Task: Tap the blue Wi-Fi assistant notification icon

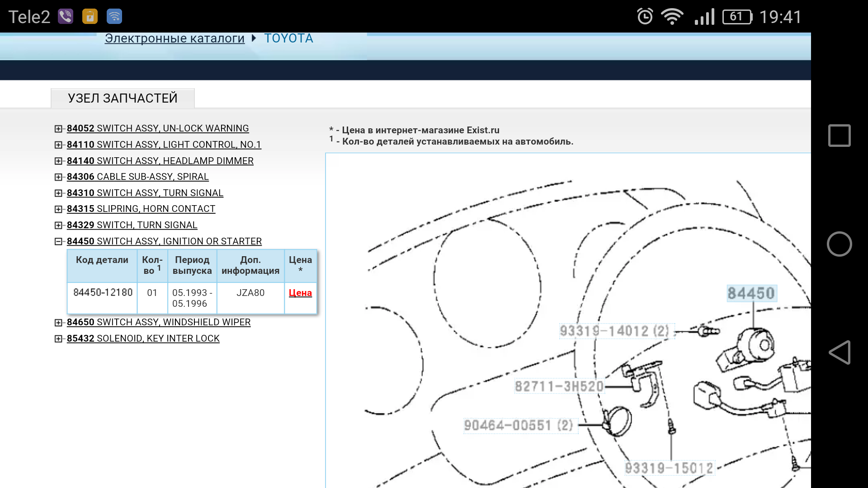Action: tap(114, 17)
